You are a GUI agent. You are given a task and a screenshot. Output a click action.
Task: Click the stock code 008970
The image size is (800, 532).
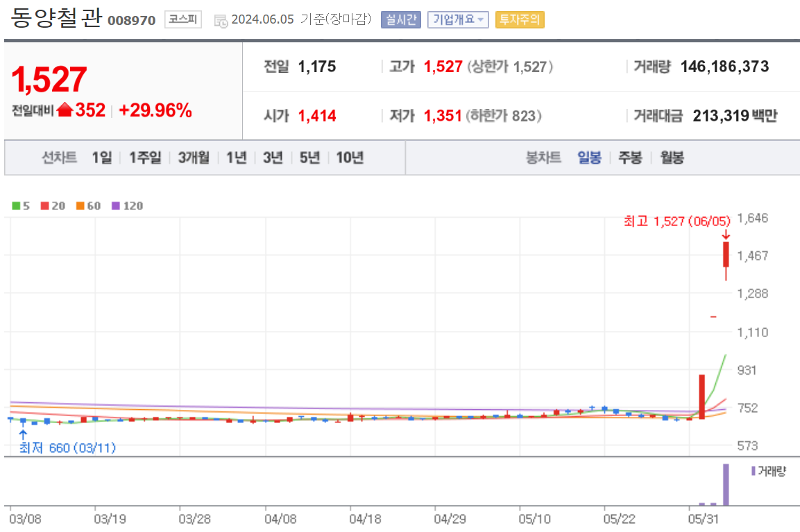132,20
